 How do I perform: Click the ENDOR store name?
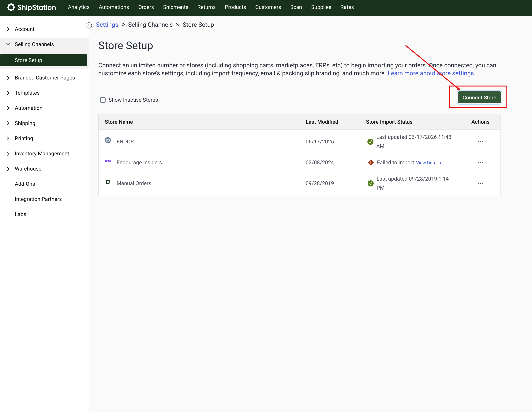click(125, 142)
